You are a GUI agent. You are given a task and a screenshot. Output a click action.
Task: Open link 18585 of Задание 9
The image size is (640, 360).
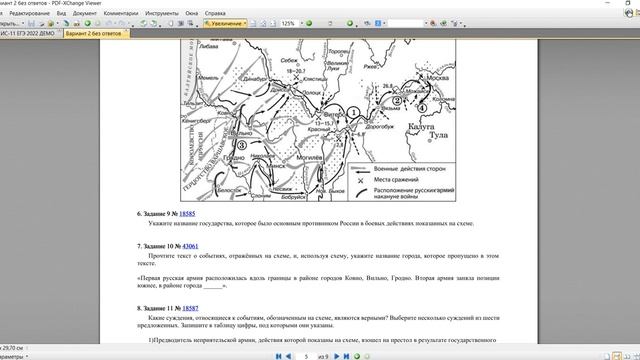[187, 213]
